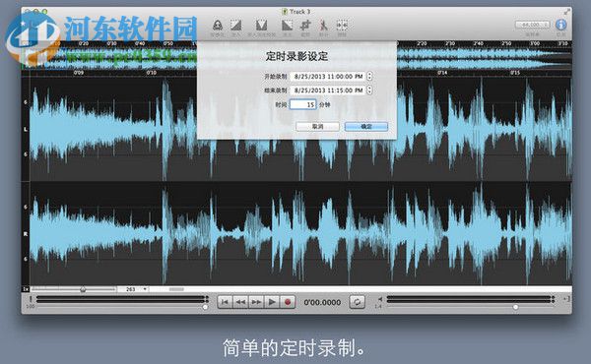Screen dimensions: 591x364
Task: Click the 0'10 mark on detail ruler
Action: coord(152,72)
